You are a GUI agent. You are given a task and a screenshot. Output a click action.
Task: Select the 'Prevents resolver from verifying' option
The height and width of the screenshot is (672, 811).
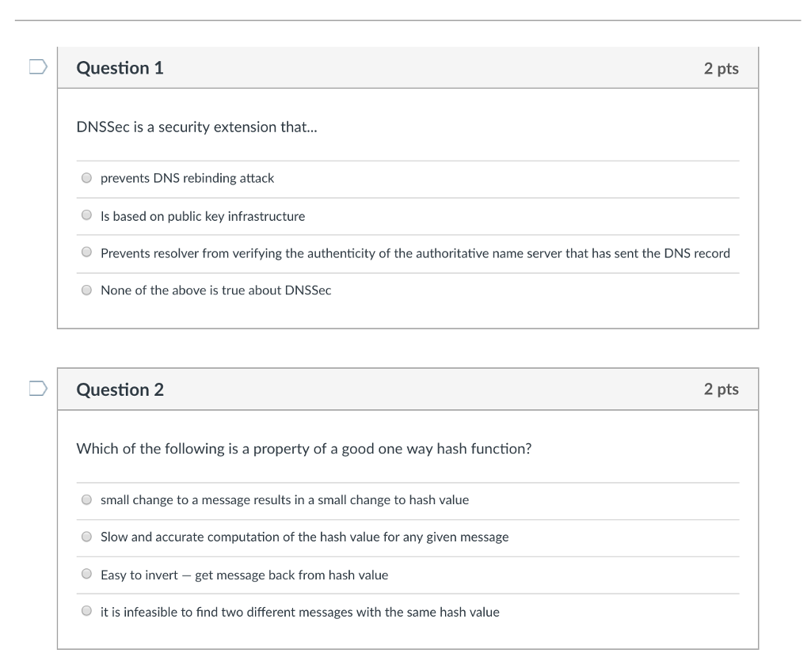pos(86,252)
